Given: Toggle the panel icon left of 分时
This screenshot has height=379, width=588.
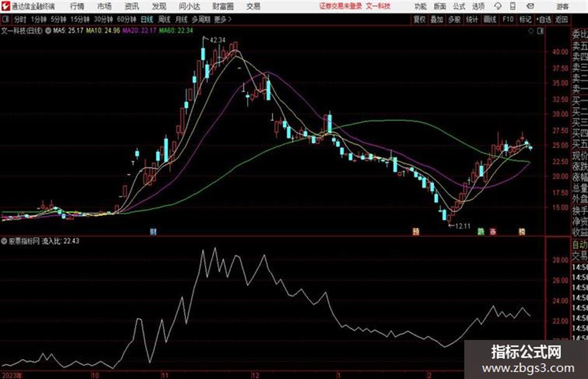Looking at the screenshot, I should [6, 19].
